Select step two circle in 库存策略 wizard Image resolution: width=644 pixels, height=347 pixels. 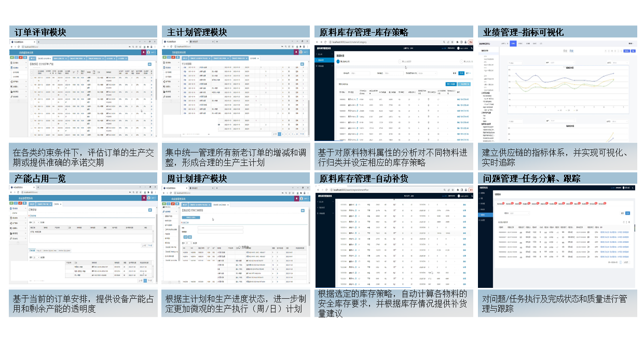400,61
